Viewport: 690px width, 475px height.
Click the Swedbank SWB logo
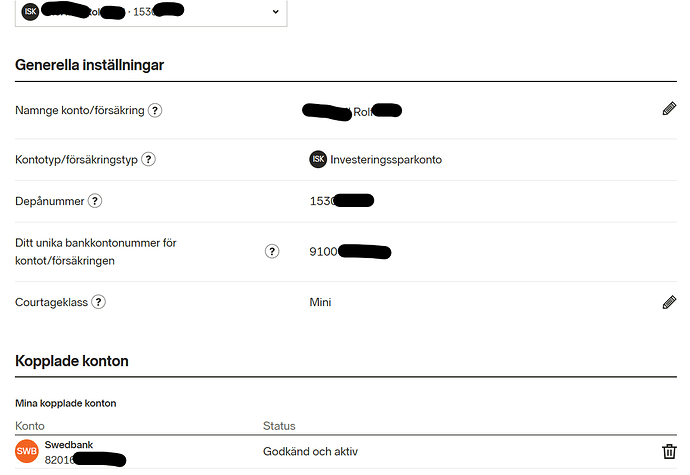click(x=27, y=452)
